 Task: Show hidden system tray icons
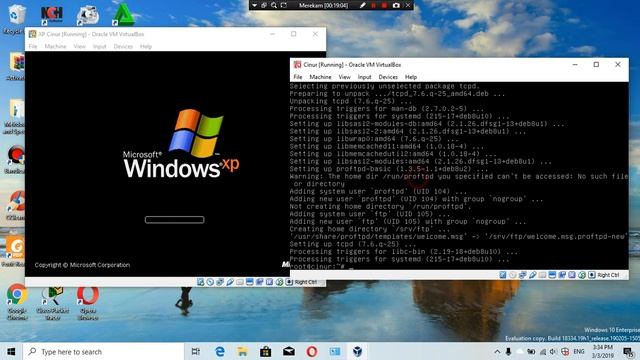point(497,351)
